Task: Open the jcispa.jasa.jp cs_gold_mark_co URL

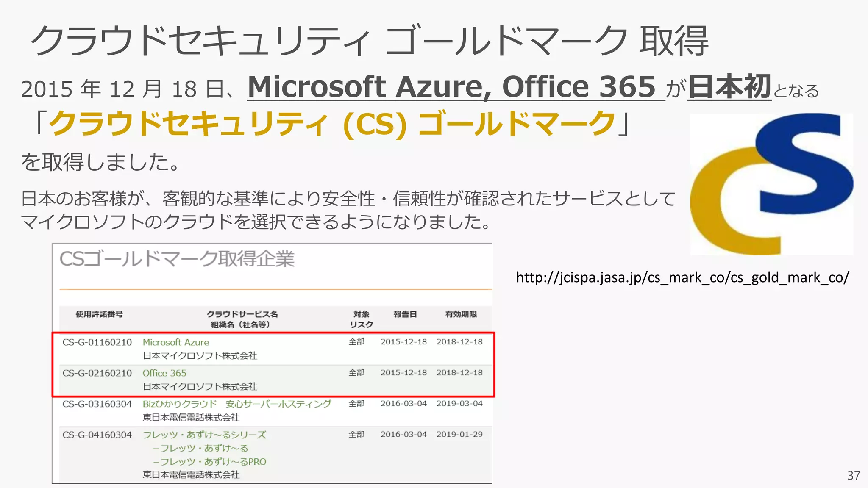Action: (682, 277)
